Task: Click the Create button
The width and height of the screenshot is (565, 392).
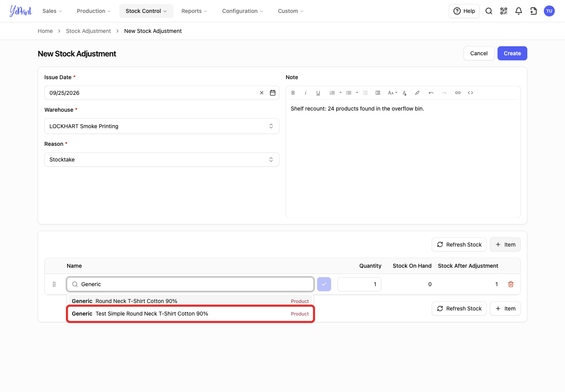Action: (512, 53)
